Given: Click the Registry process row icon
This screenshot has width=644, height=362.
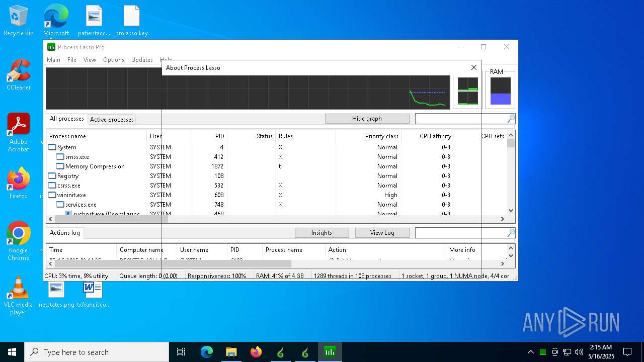Looking at the screenshot, I should pos(52,176).
